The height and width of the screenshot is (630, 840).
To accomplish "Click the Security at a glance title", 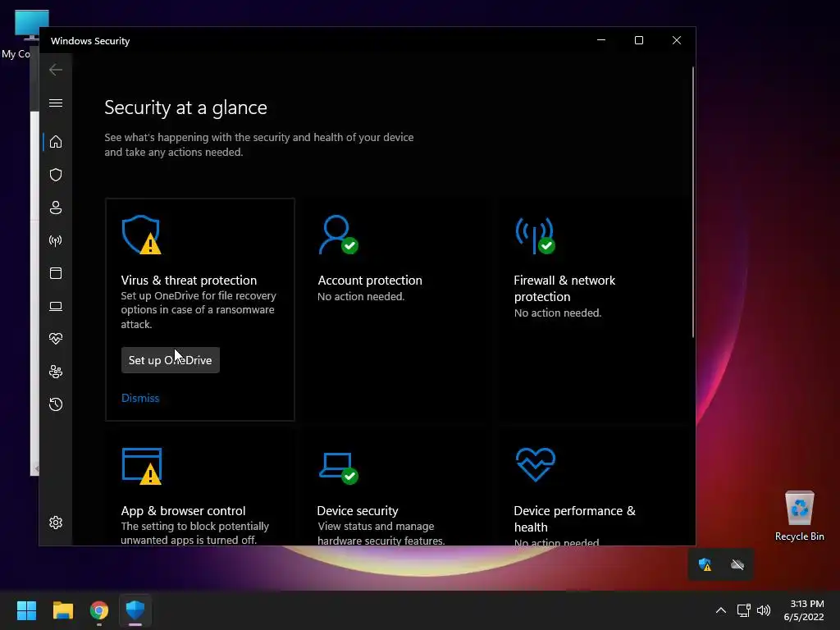I will (x=185, y=107).
